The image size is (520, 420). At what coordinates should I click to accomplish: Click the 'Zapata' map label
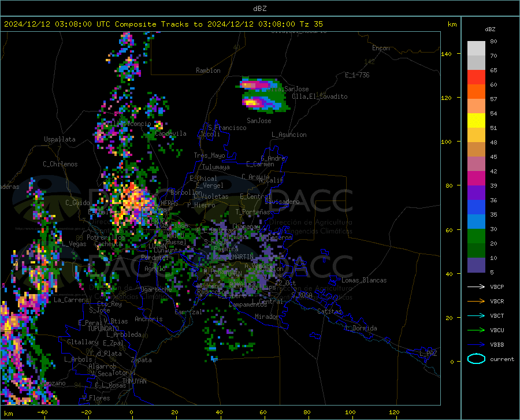pyautogui.click(x=142, y=360)
